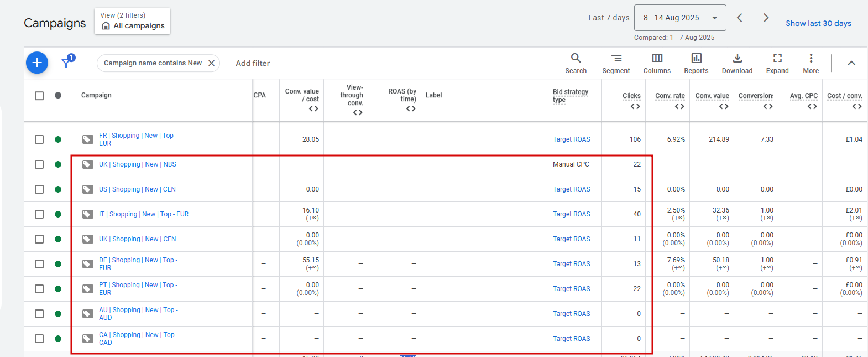The image size is (868, 357).
Task: Select all campaigns with the header checkbox
Action: click(39, 96)
